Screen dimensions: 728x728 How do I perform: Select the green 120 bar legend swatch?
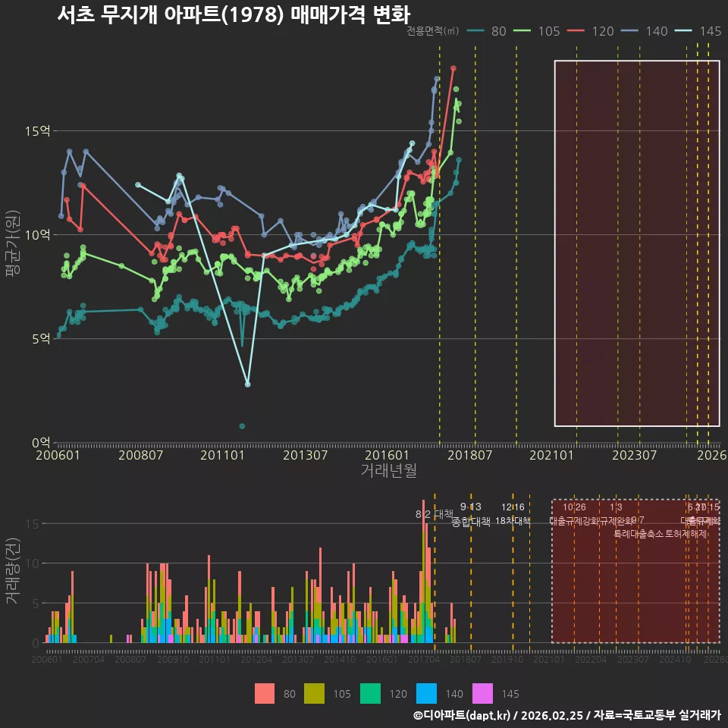click(371, 694)
